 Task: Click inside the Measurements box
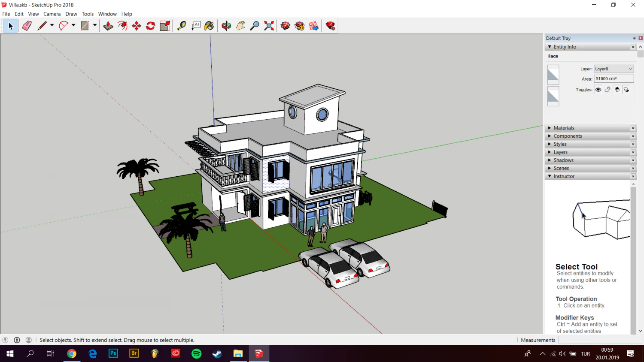(x=600, y=340)
